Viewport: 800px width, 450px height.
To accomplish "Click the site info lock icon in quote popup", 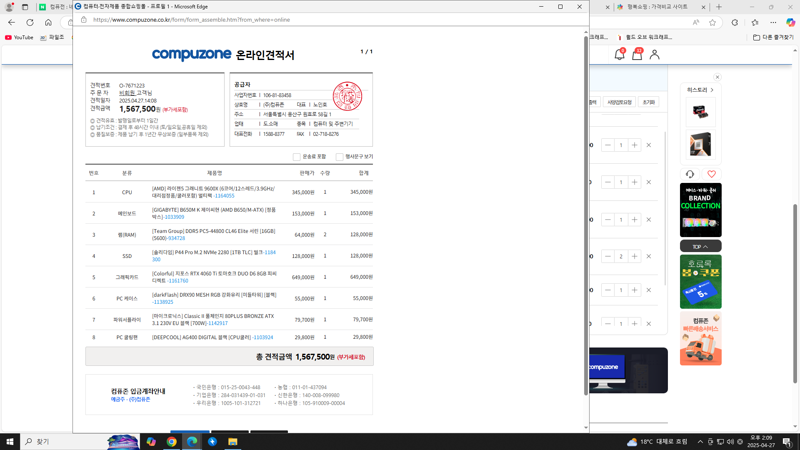I will pos(84,20).
